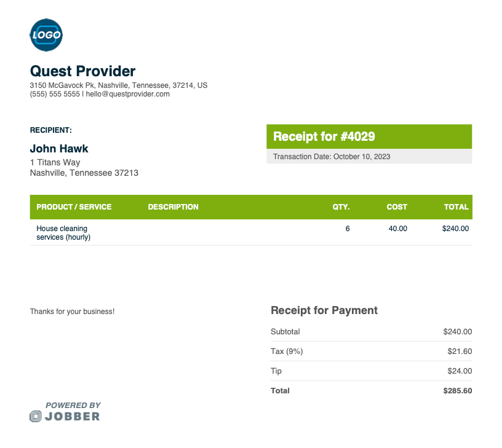
Task: Click the DESCRIPTION column header
Action: [x=173, y=207]
